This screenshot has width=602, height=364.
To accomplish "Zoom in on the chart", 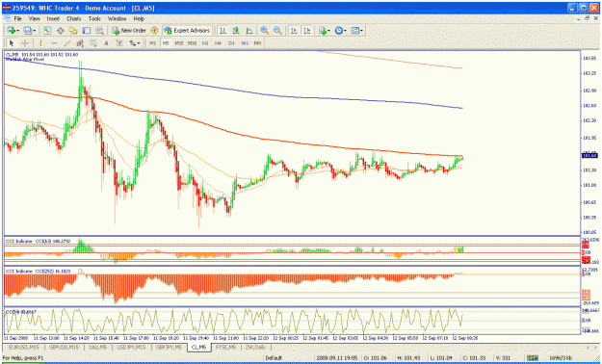I will point(264,31).
